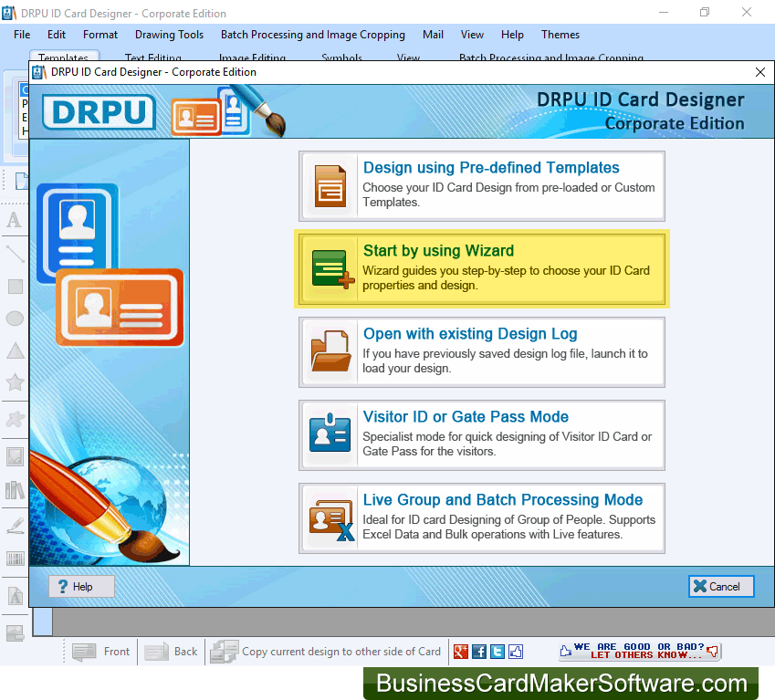Click the Signature pen tool

(15, 526)
